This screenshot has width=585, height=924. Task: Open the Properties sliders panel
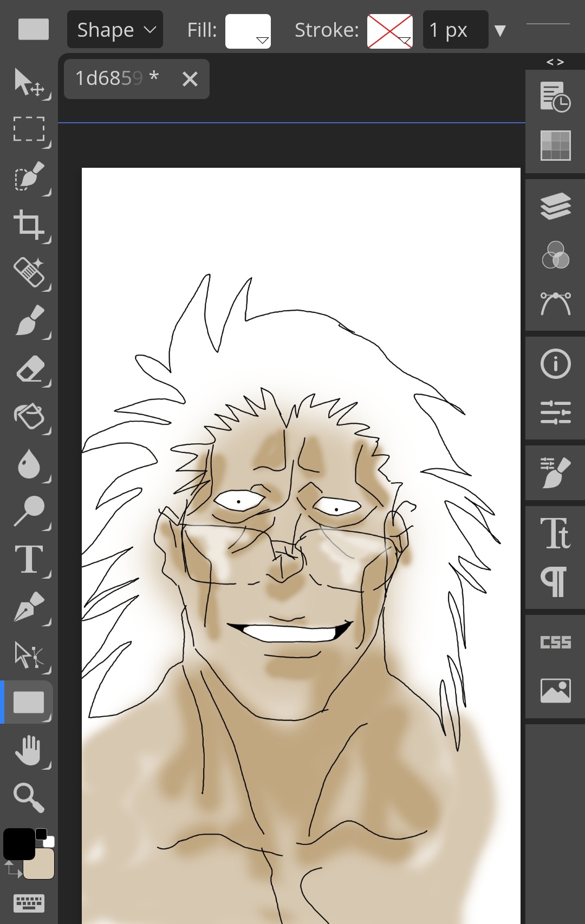[556, 412]
